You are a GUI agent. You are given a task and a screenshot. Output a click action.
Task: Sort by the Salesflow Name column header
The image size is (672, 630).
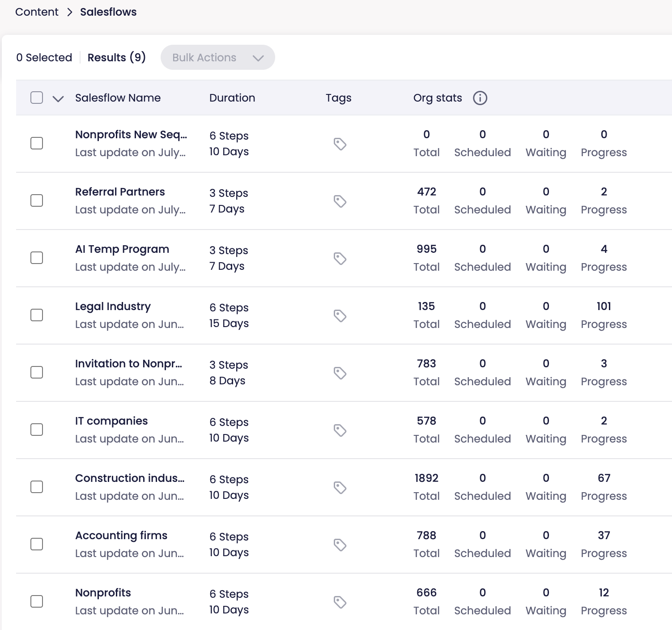pos(118,98)
